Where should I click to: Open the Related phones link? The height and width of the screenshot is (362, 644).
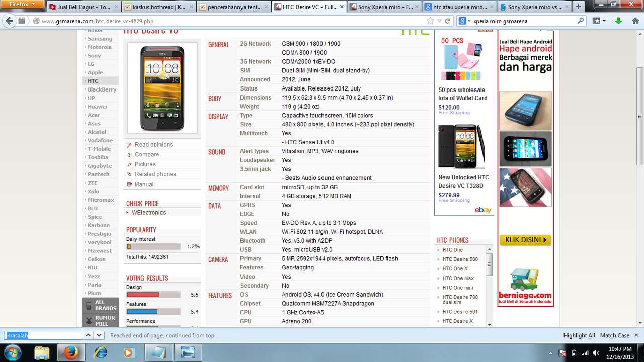coord(155,174)
